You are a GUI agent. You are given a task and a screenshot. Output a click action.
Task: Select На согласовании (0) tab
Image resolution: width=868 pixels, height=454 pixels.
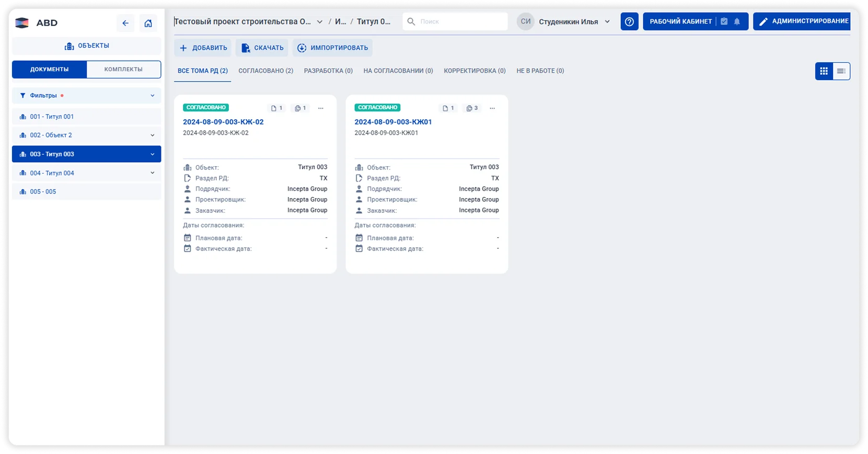coord(398,71)
